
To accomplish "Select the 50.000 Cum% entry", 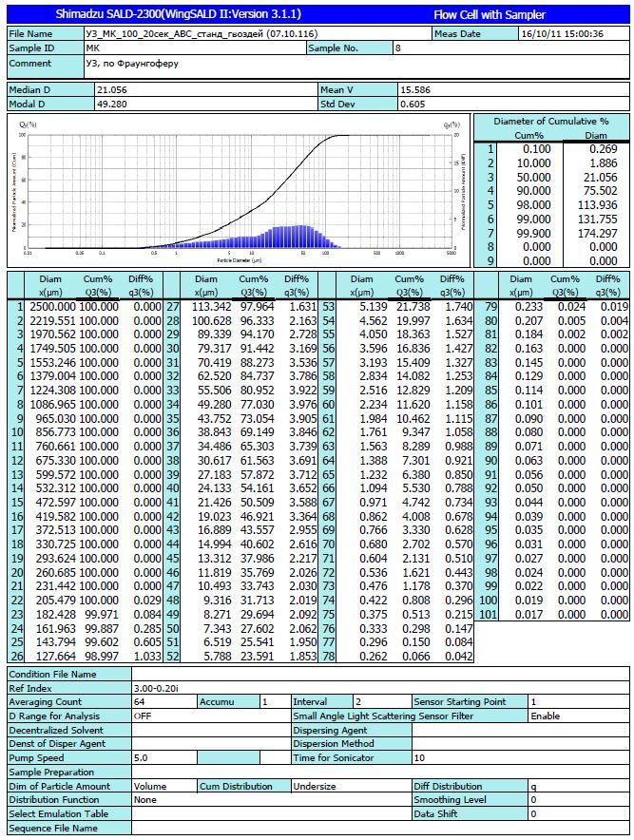I will (x=532, y=178).
